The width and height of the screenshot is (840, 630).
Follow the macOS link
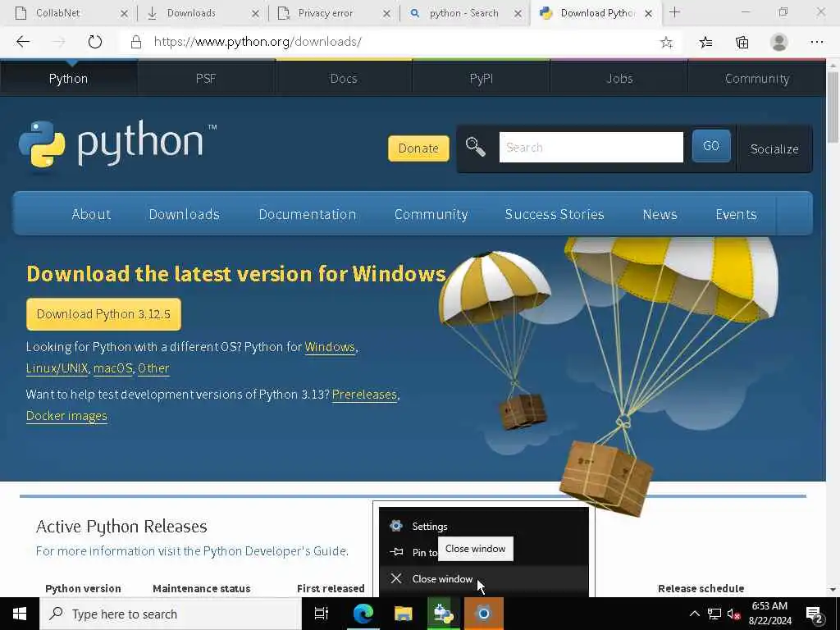[x=112, y=368]
